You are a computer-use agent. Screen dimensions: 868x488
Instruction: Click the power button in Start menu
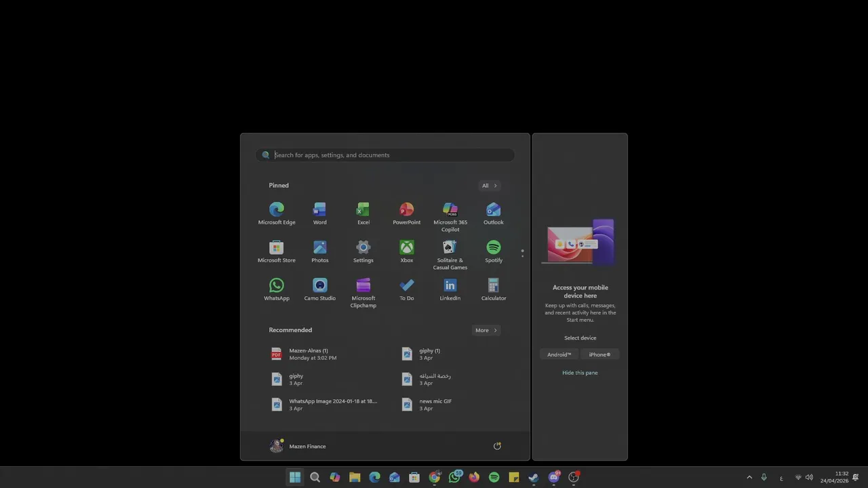click(x=497, y=446)
